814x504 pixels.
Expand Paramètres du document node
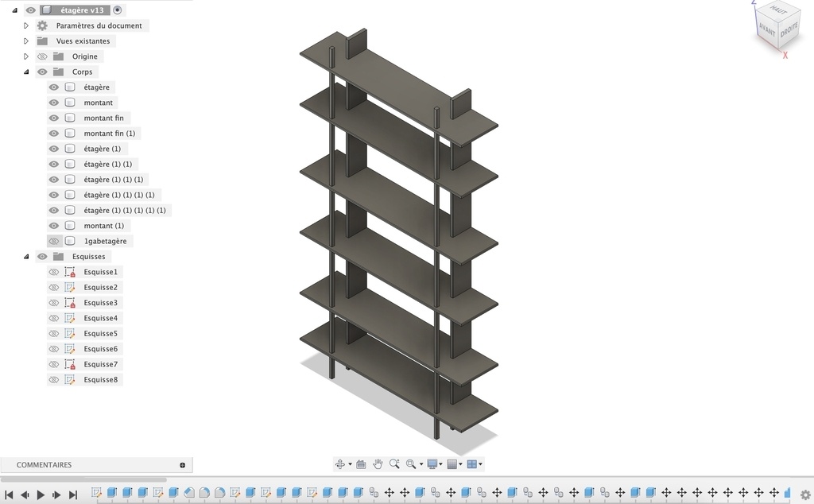tap(26, 25)
